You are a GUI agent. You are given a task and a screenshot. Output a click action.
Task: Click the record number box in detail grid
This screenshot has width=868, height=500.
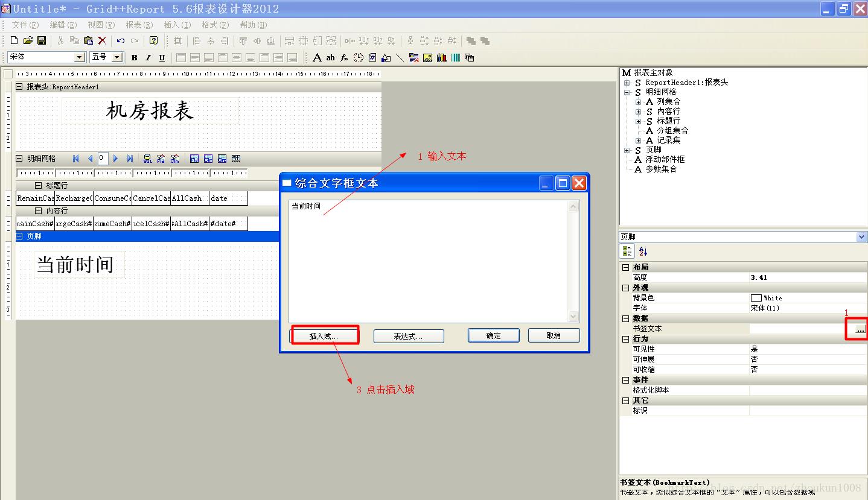[x=103, y=158]
